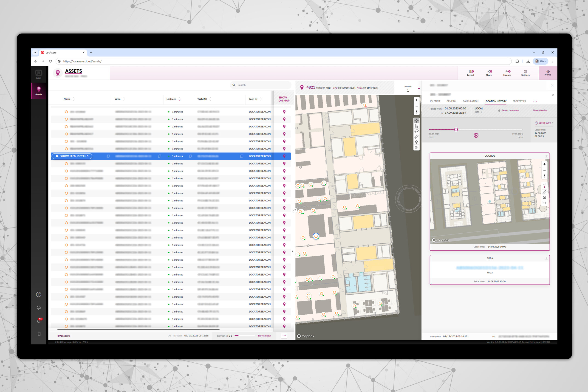The width and height of the screenshot is (588, 392).
Task: Click SHOW ITEM DETAILS button
Action: click(x=72, y=156)
